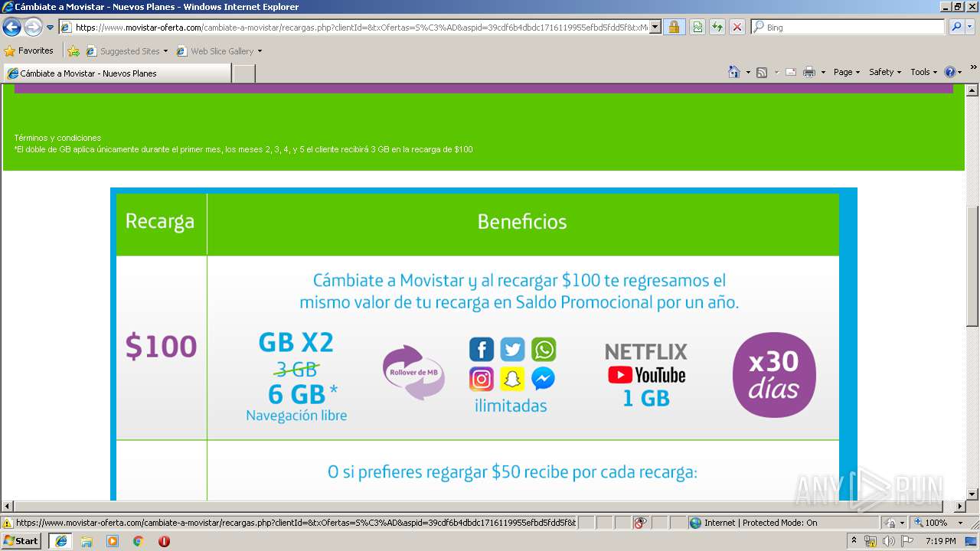Click the volume speaker tray icon
Screen dimensions: 980x551
(x=889, y=541)
